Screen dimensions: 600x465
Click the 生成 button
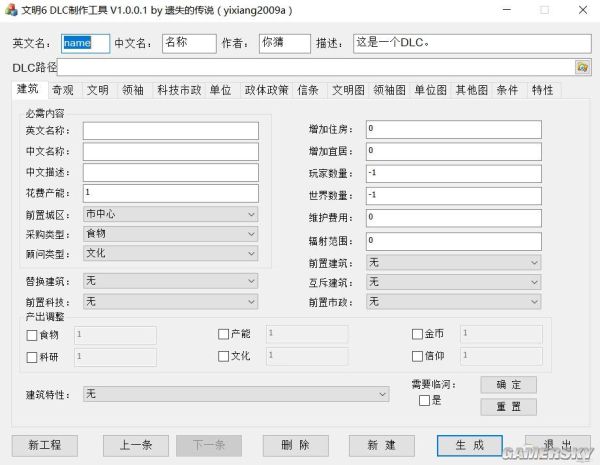click(470, 445)
